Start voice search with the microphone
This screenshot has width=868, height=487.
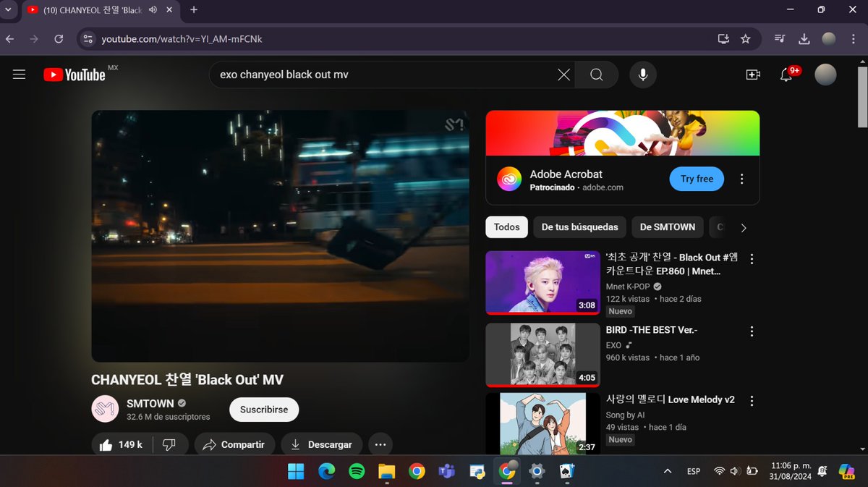642,75
